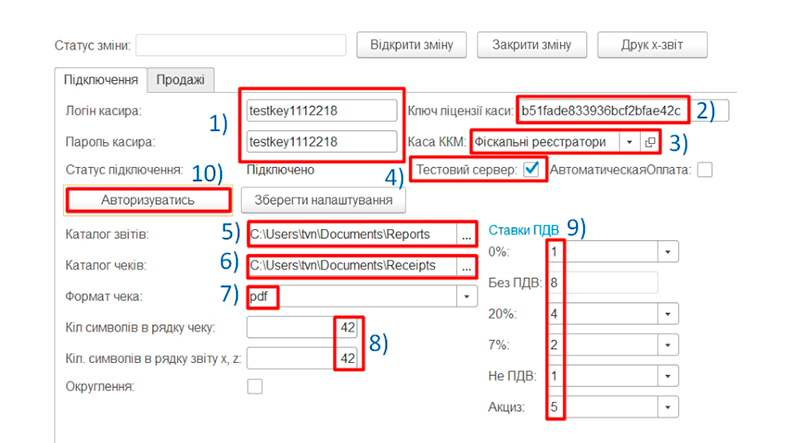Uncheck the Тестовий сервер checkbox
The width and height of the screenshot is (800, 443).
click(531, 170)
